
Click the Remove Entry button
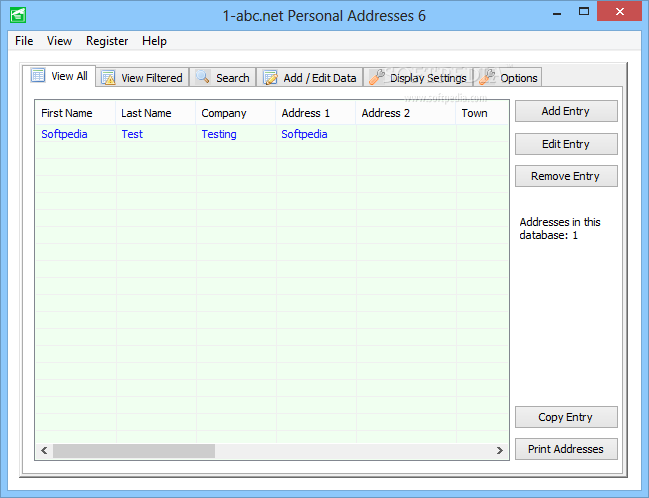point(566,176)
